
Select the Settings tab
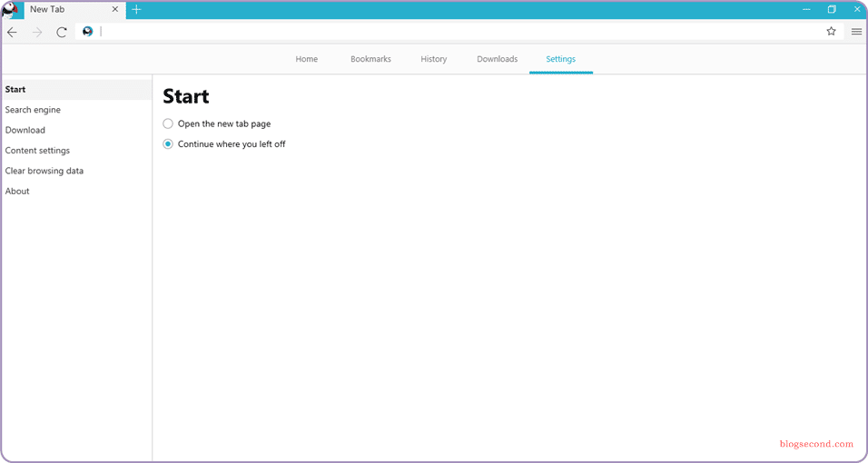561,59
